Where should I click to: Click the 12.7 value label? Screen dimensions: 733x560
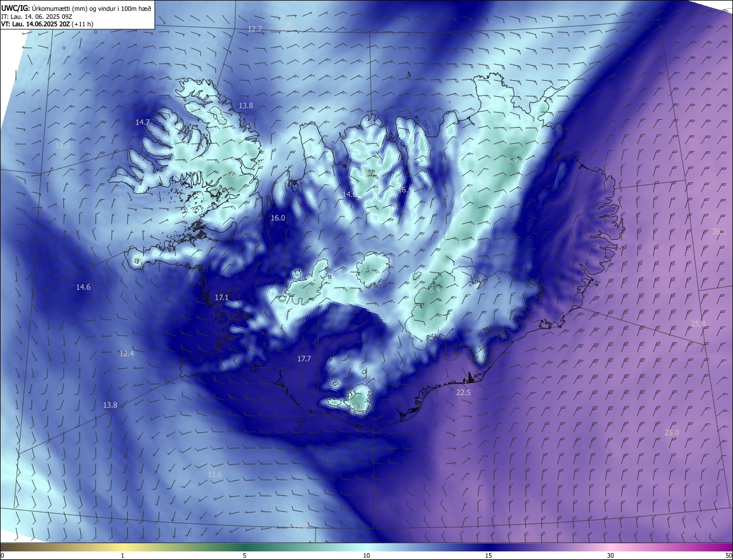pyautogui.click(x=255, y=29)
